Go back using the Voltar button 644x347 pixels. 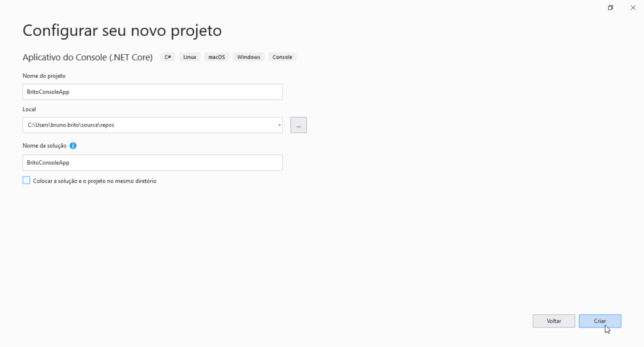coord(554,321)
